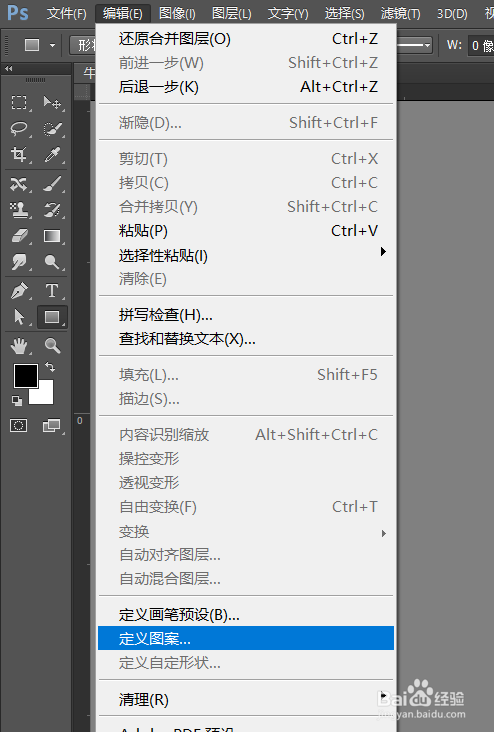The height and width of the screenshot is (732, 494).
Task: Select the Gradient tool
Action: 52,236
